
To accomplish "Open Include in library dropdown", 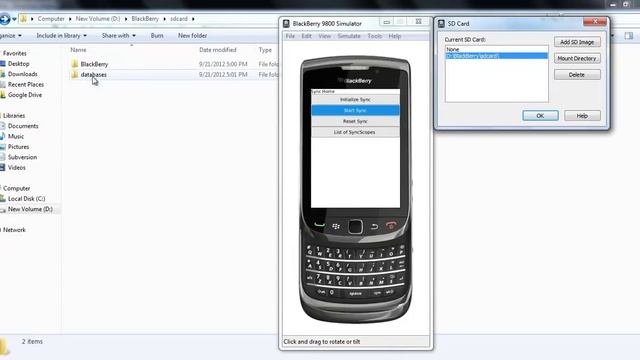I will coord(61,36).
